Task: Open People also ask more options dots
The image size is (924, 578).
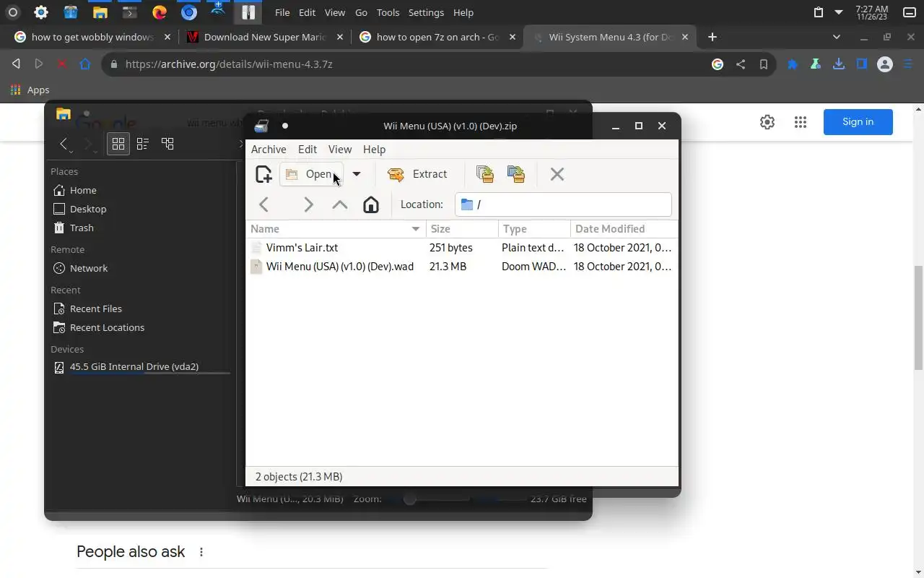Action: 201,552
